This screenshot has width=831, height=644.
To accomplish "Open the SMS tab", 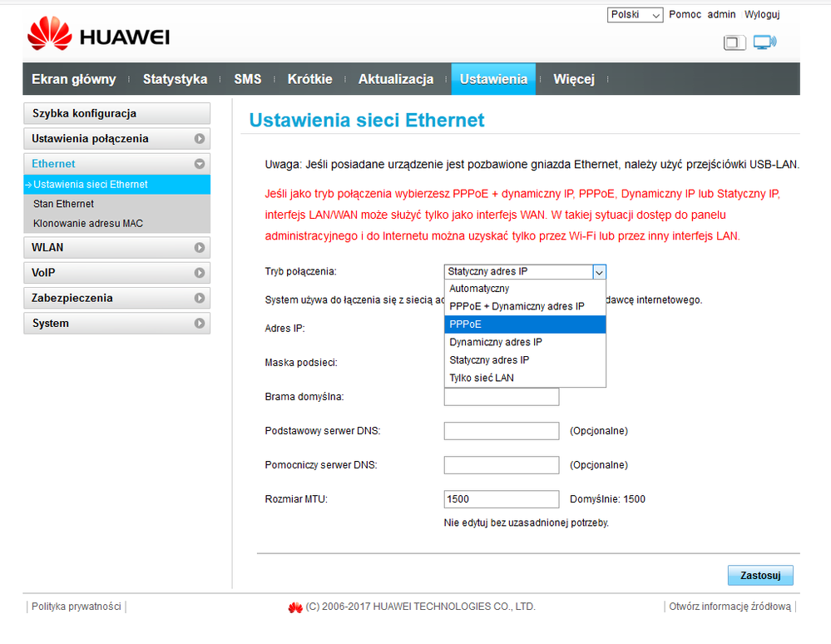I will pyautogui.click(x=247, y=78).
